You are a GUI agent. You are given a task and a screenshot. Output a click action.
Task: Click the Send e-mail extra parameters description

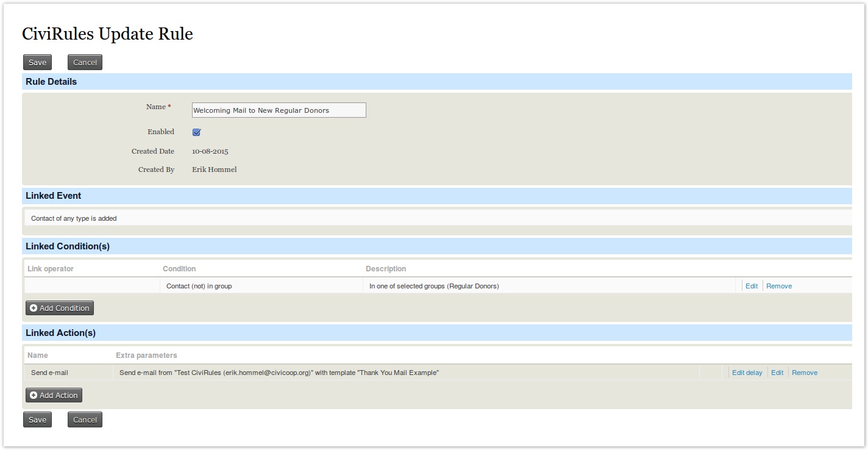pos(279,373)
